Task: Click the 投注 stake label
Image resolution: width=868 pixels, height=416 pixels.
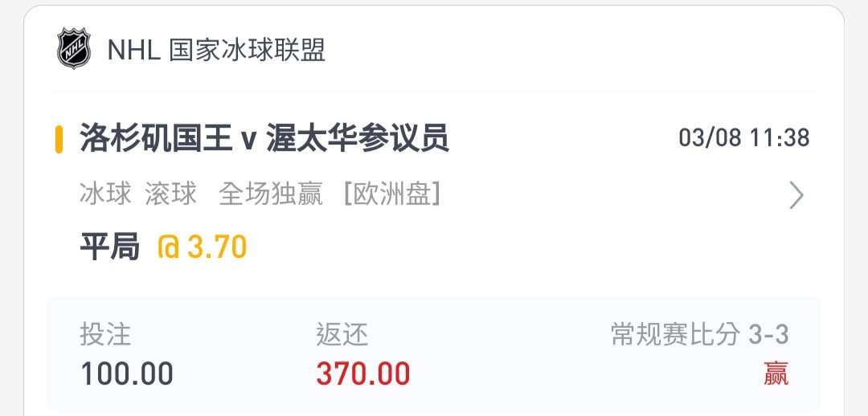Action: point(105,334)
